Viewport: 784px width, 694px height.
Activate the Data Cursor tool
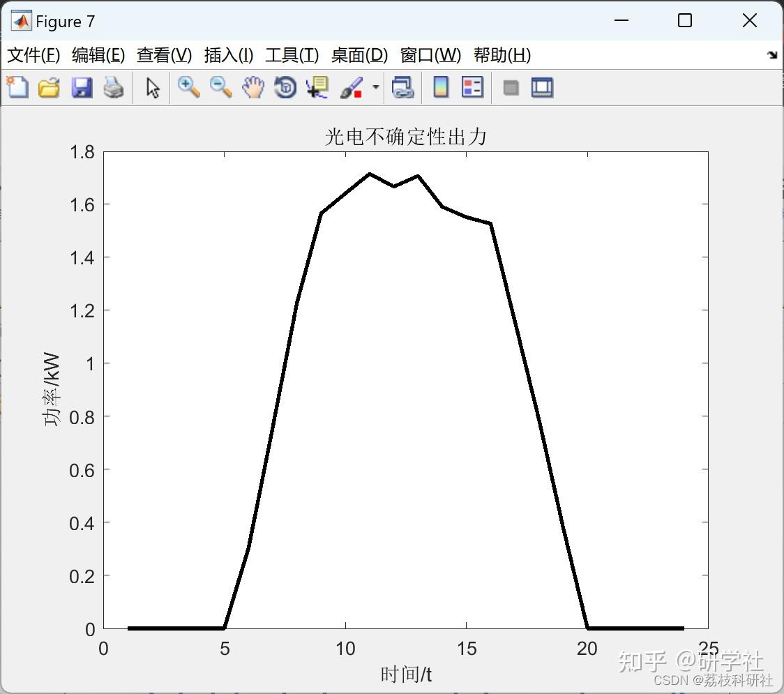(317, 87)
